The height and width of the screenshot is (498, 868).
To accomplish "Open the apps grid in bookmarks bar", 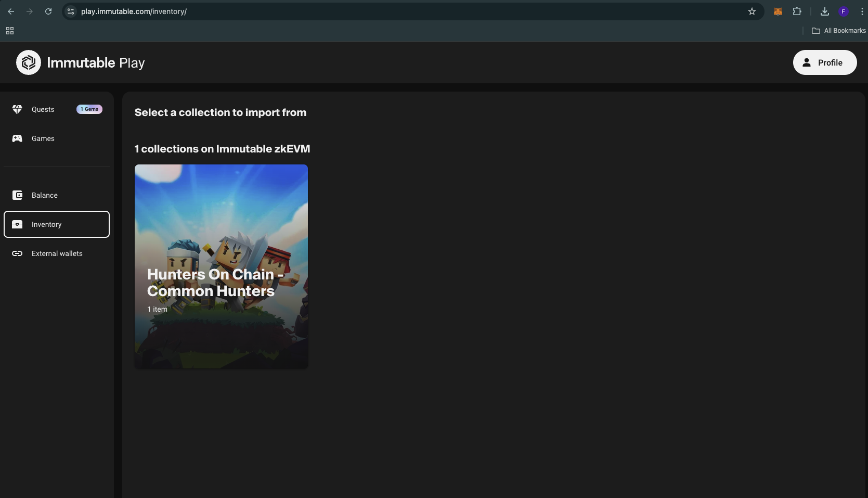I will coord(10,31).
